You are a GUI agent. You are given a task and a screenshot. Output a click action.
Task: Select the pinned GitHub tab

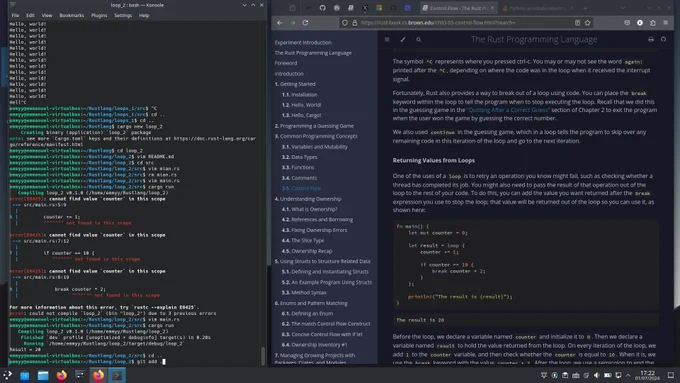[x=322, y=8]
